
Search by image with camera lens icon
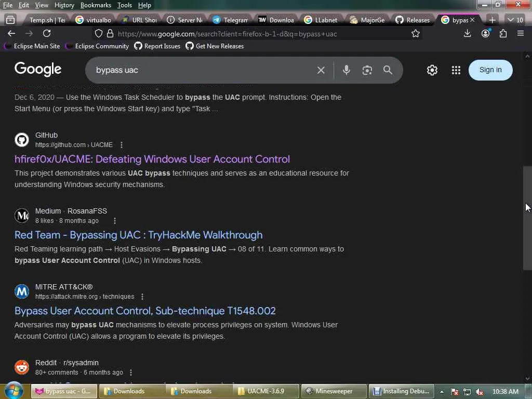pos(367,70)
